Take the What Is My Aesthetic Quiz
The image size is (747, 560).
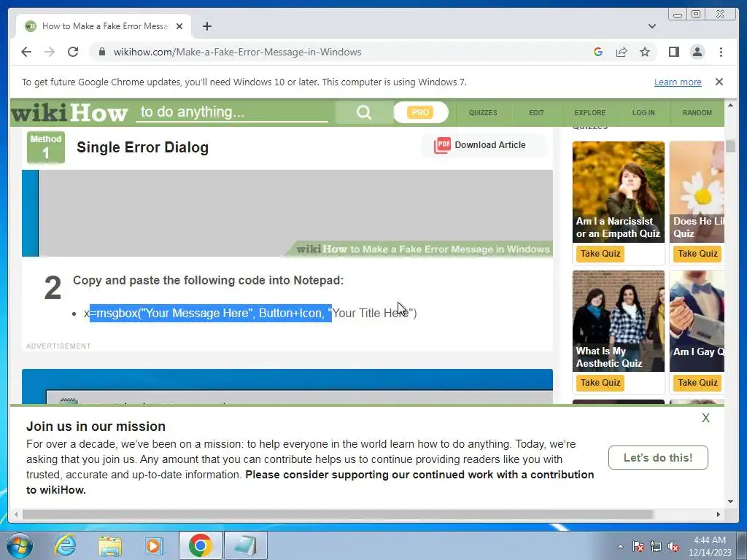point(600,383)
